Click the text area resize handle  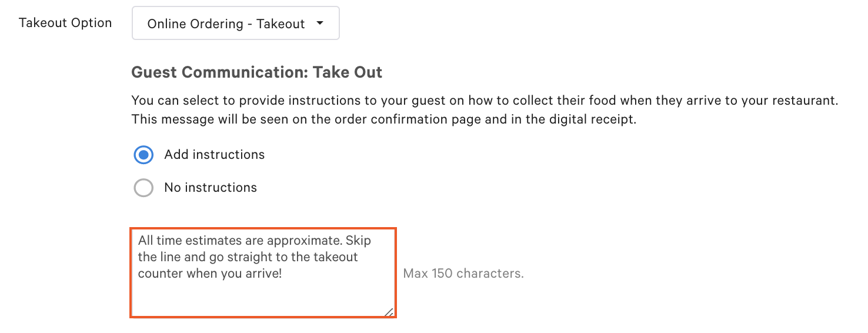point(389,312)
